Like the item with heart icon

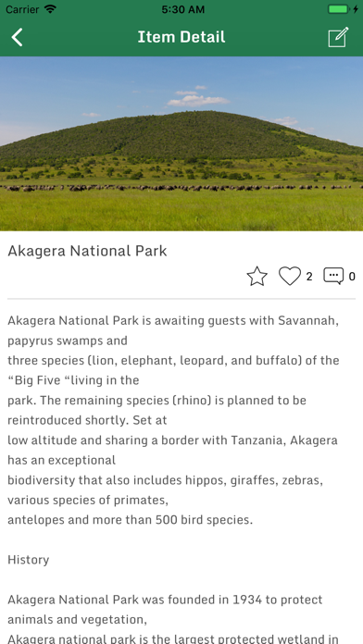[290, 276]
